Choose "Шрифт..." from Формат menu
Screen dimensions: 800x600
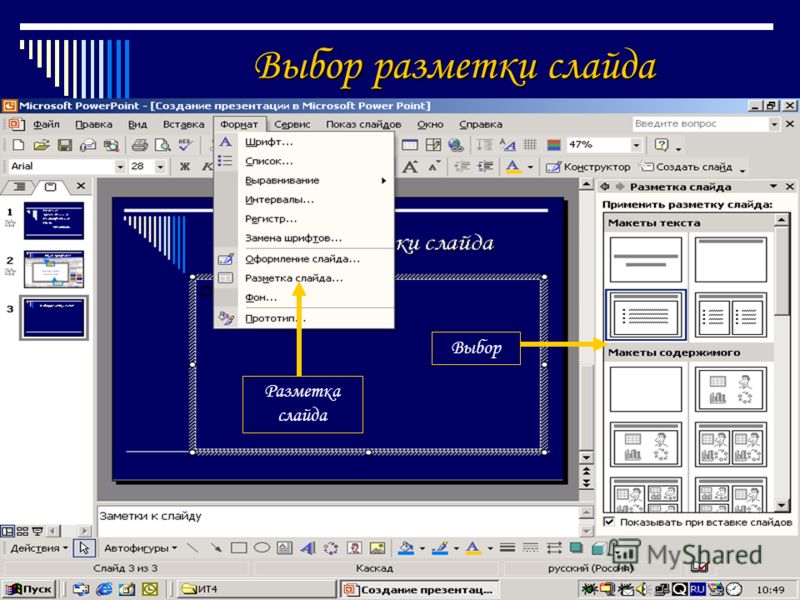coord(304,142)
